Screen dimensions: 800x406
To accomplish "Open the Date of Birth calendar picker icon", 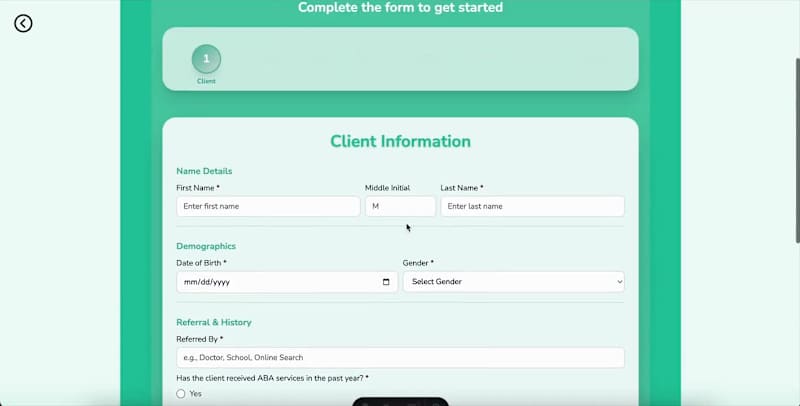I will point(386,282).
